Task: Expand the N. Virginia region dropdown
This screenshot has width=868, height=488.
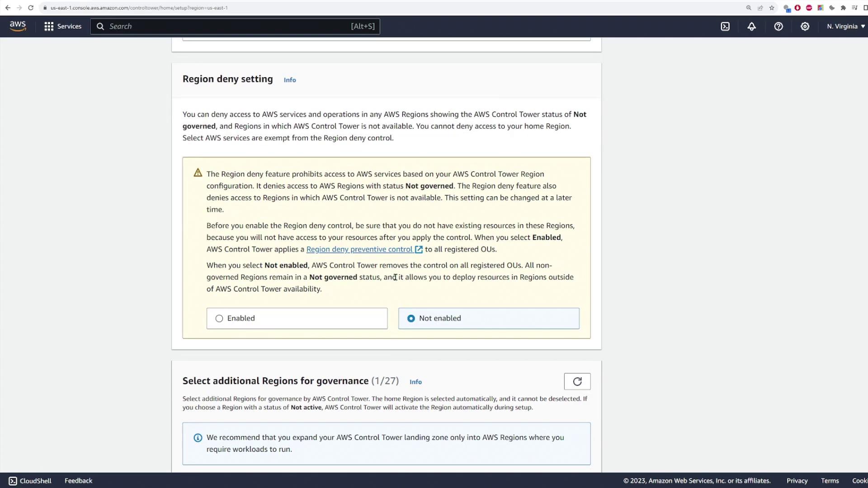Action: [x=845, y=26]
